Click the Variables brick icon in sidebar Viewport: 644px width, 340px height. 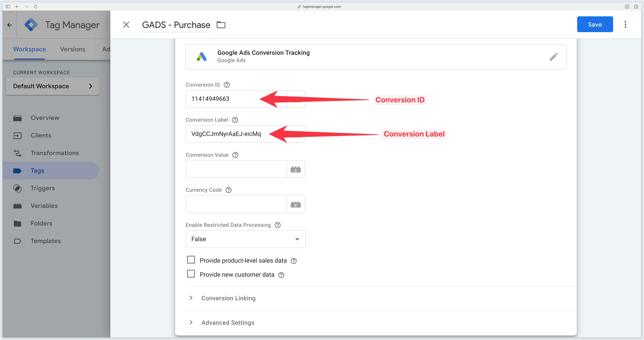point(17,206)
